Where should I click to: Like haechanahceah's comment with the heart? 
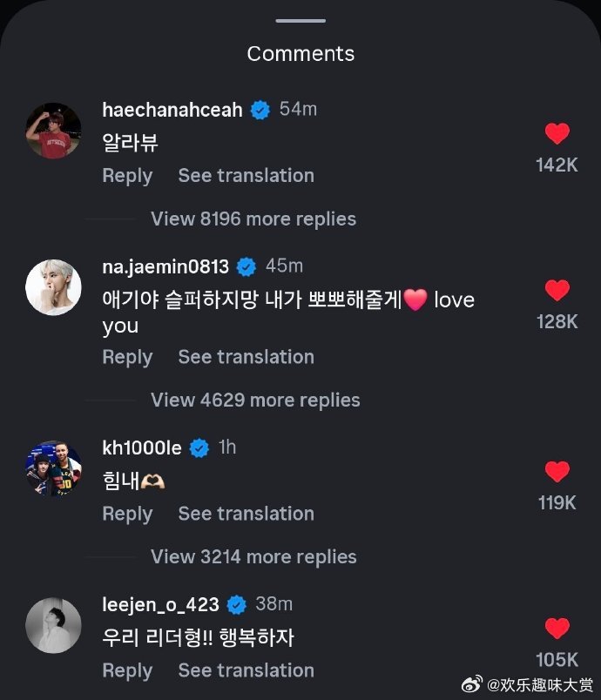click(557, 133)
